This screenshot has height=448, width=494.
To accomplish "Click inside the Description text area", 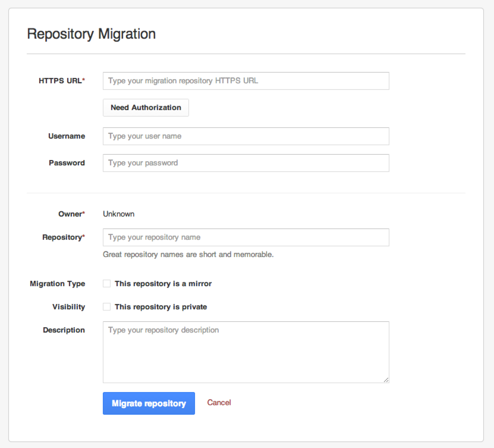I will coord(246,352).
